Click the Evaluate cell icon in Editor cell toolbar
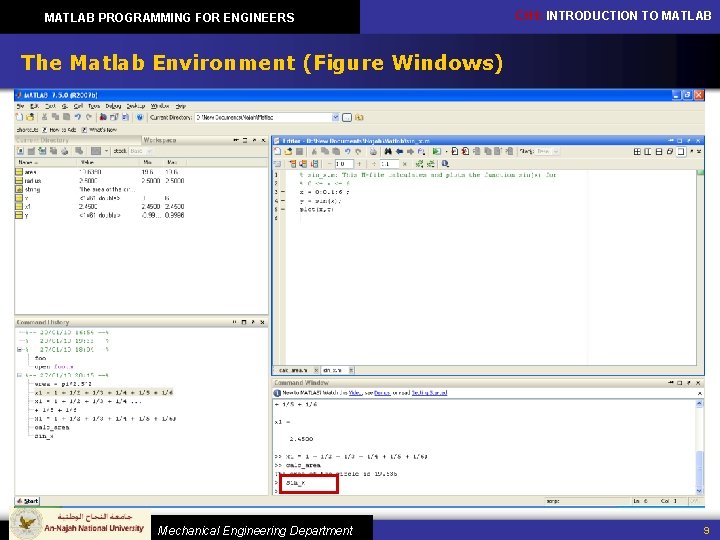The image size is (720, 540). point(292,164)
